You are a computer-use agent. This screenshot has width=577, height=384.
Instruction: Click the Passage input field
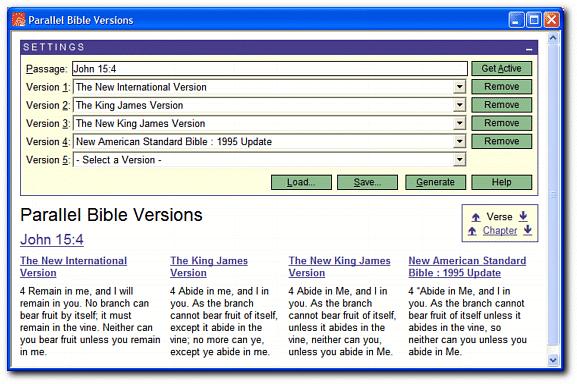(270, 69)
